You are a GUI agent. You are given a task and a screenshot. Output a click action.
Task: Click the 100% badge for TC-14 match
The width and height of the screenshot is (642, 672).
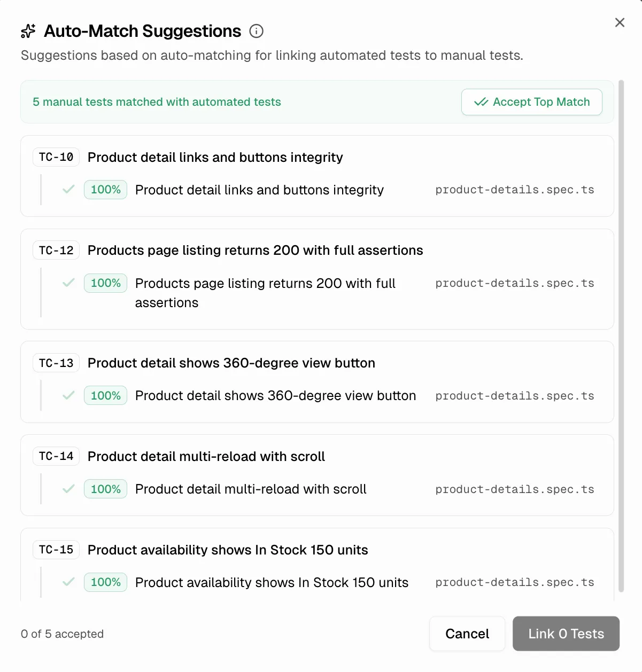105,489
